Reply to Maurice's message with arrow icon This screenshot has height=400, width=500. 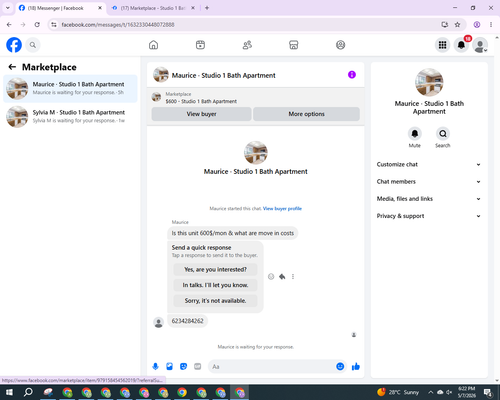(x=282, y=276)
